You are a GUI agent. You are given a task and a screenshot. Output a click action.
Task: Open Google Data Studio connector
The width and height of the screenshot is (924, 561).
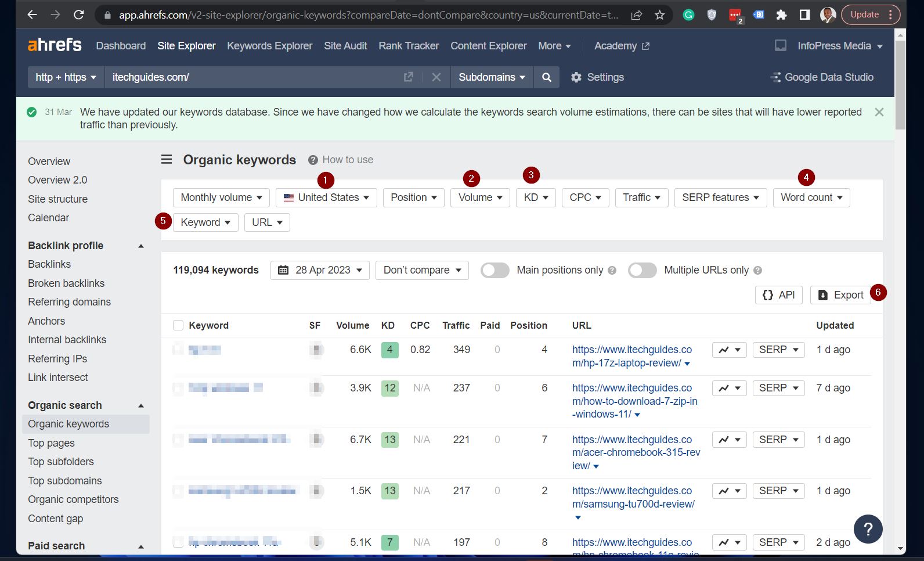click(821, 77)
